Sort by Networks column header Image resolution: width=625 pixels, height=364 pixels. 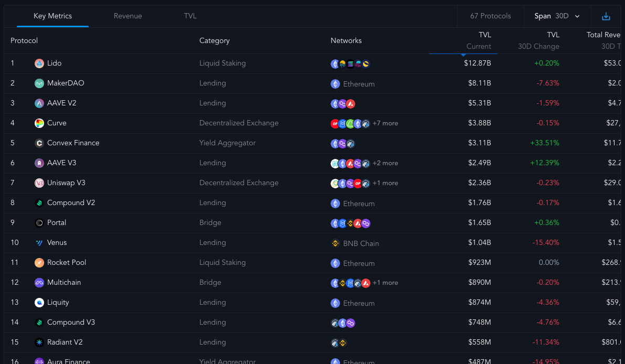346,40
